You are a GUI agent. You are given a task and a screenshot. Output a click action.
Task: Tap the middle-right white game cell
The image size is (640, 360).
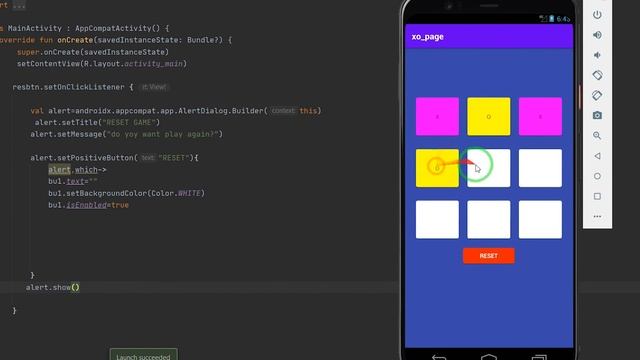(540, 168)
